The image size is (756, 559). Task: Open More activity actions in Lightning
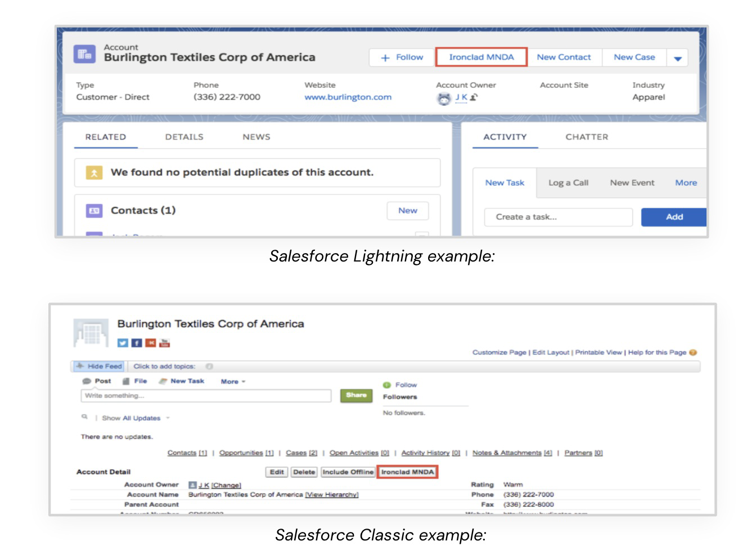click(686, 183)
